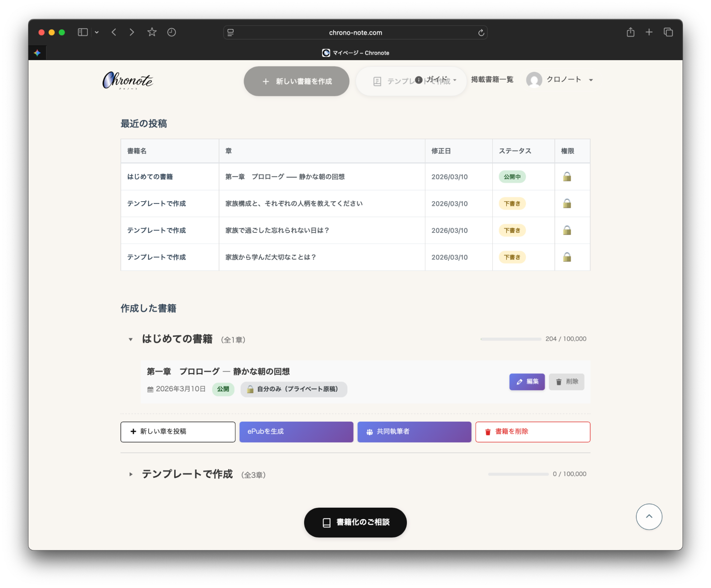711x588 pixels.
Task: Collapse はじめての書籍 book section
Action: 131,340
